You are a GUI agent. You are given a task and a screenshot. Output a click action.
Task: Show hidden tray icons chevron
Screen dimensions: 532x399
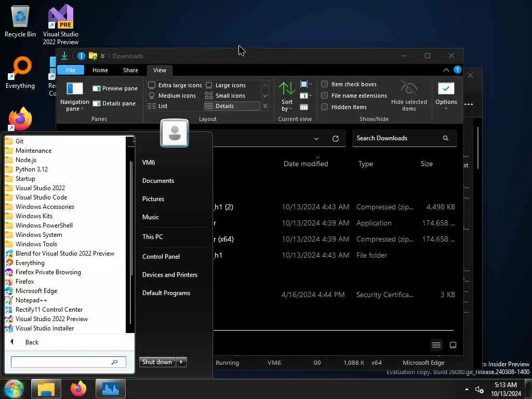click(467, 389)
